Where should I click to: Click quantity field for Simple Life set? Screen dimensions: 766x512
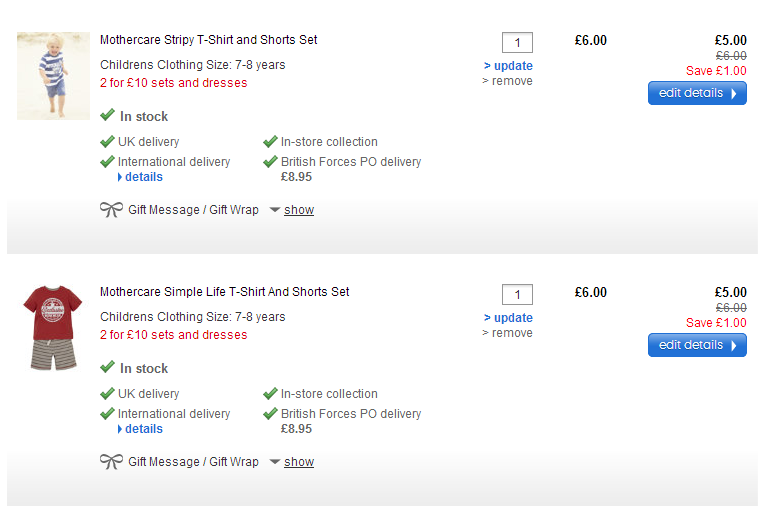pyautogui.click(x=517, y=294)
